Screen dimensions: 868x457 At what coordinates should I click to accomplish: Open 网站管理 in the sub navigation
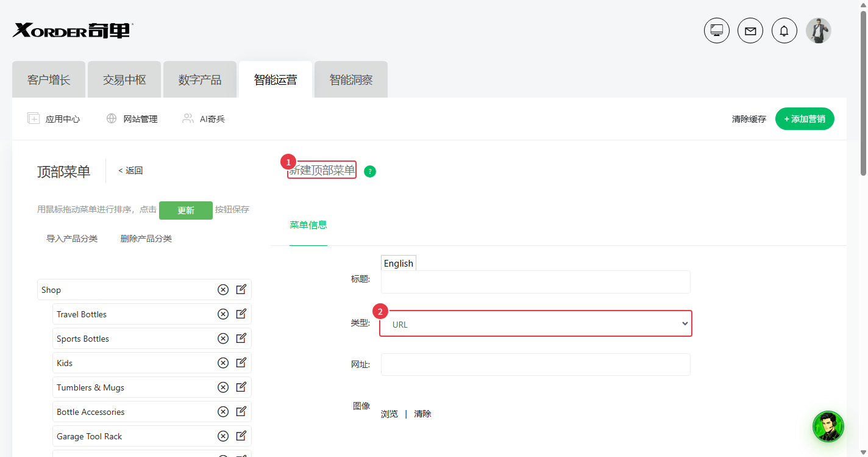click(132, 119)
